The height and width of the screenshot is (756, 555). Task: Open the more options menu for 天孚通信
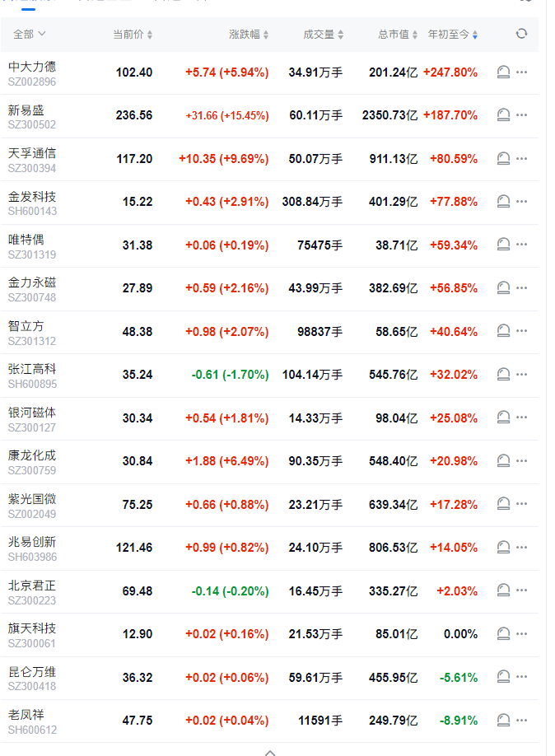[521, 159]
